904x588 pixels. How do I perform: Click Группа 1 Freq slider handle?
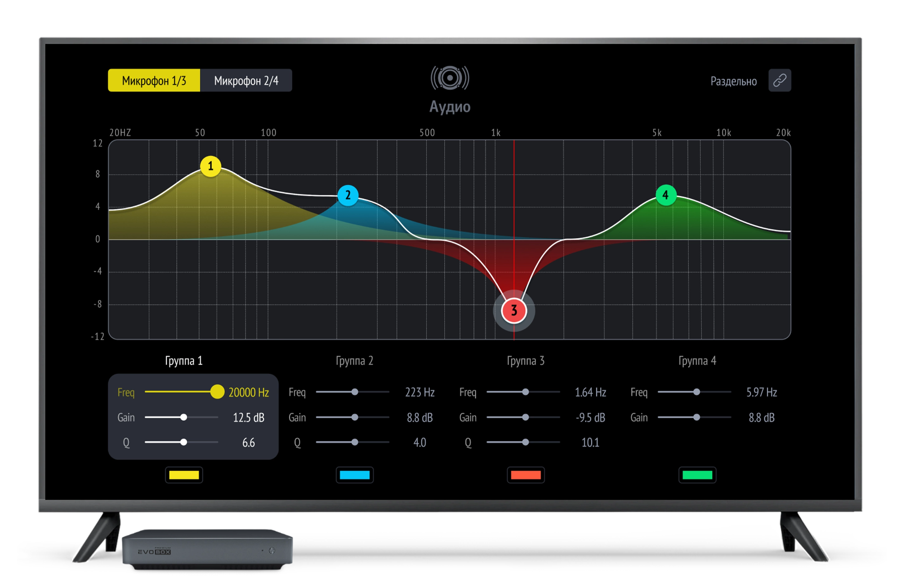point(217,392)
